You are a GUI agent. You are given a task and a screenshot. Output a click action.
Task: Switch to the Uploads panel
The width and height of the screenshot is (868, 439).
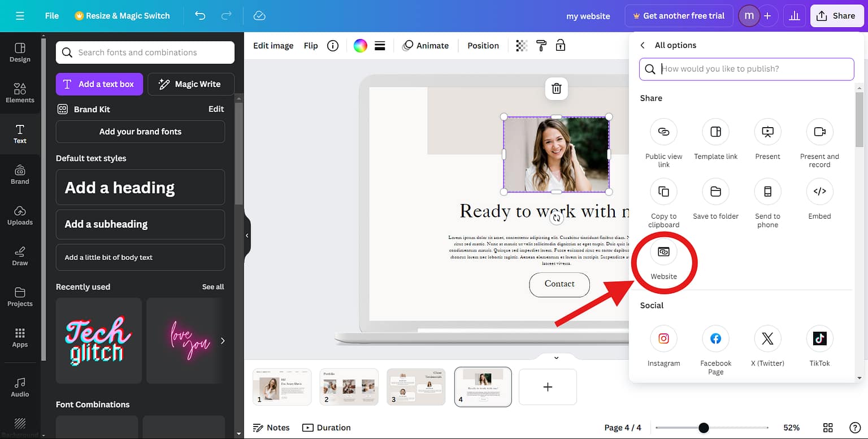(x=20, y=215)
